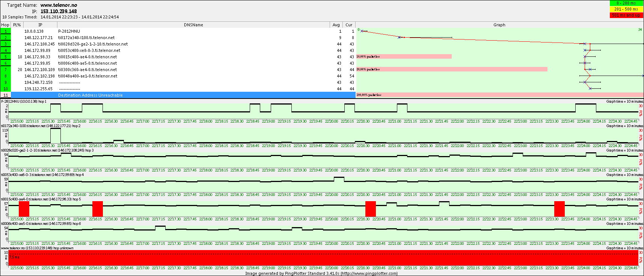Select hop number 1 cell
This screenshot has height=276, width=644.
click(x=6, y=31)
